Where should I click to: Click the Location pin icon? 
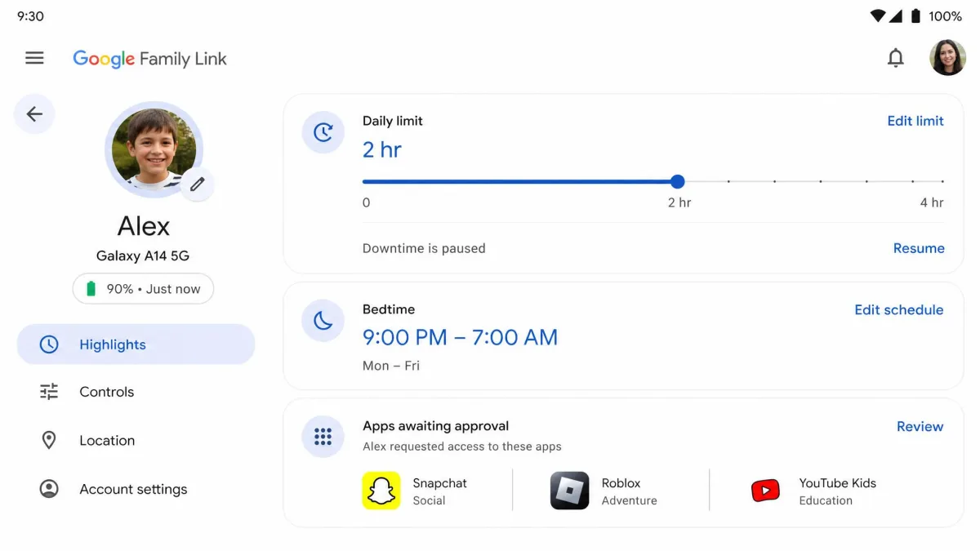tap(49, 441)
